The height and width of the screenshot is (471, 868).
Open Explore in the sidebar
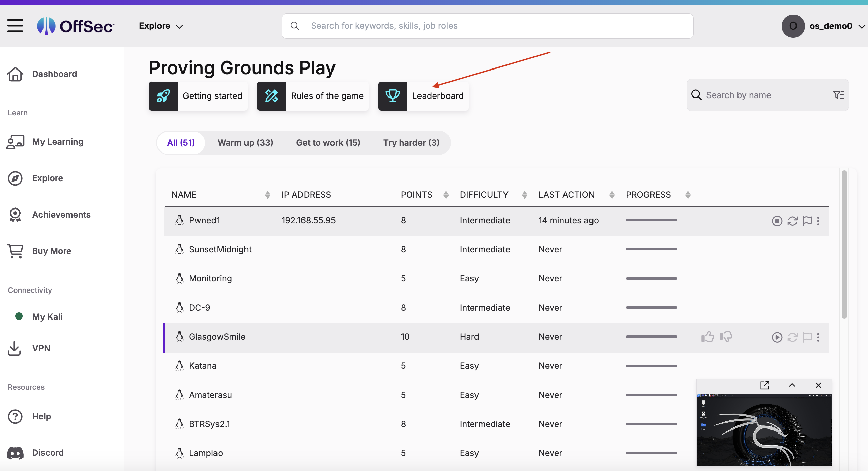[35, 178]
